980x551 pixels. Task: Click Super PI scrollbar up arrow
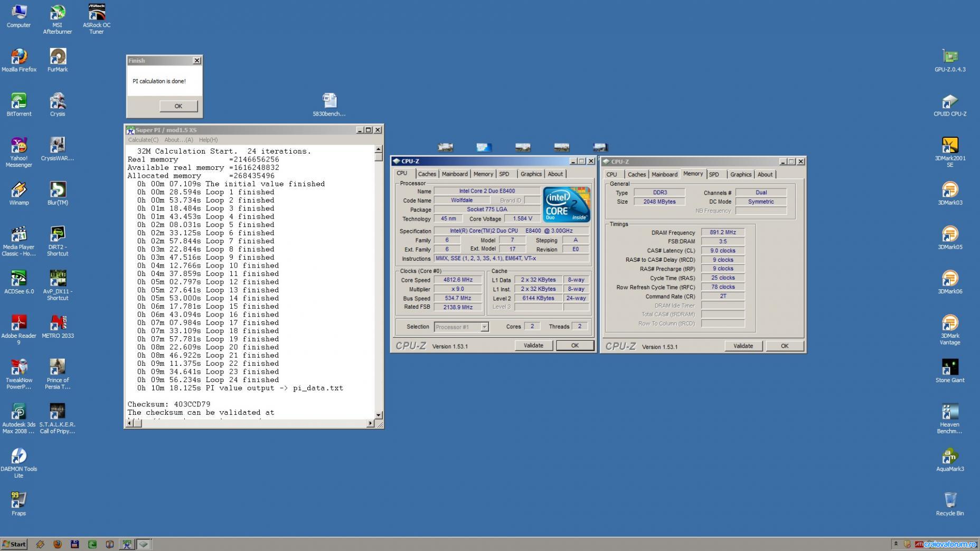click(x=379, y=150)
